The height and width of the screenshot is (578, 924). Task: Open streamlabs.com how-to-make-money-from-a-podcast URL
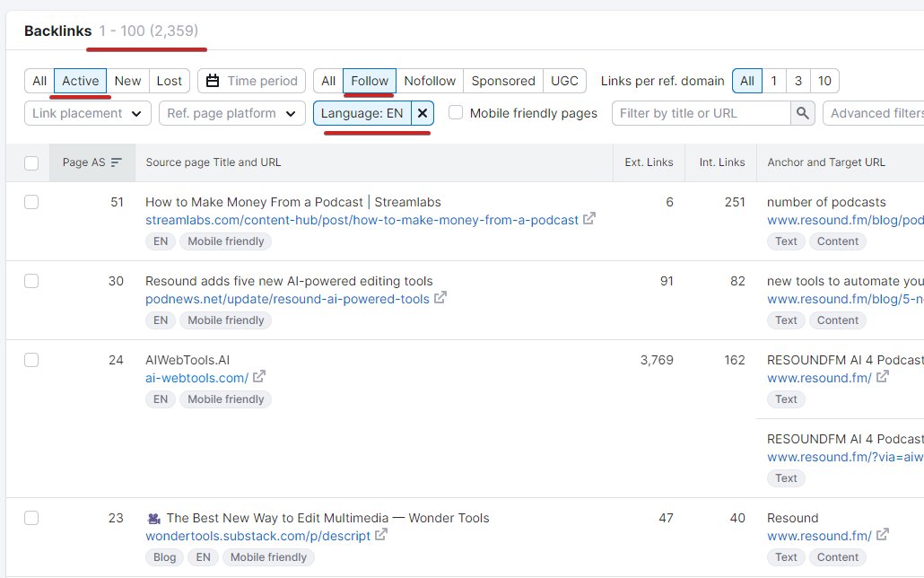coord(362,220)
